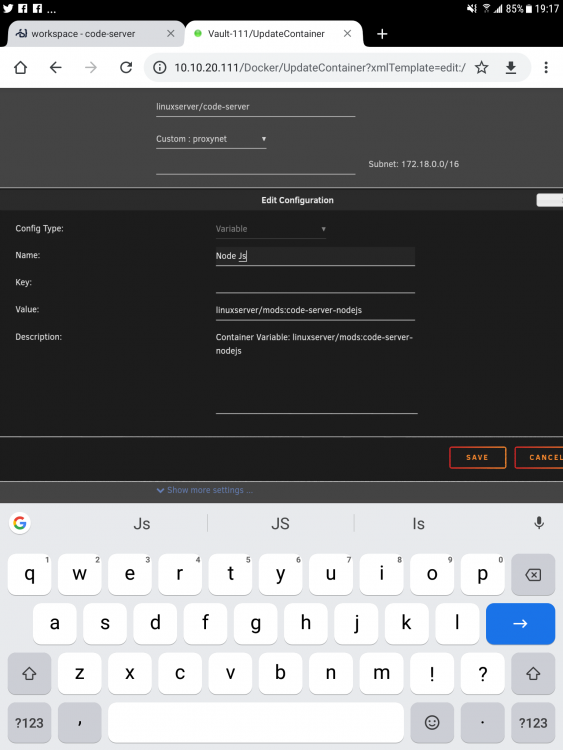
Task: Tap the Twitter notification in status bar
Action: (8, 8)
